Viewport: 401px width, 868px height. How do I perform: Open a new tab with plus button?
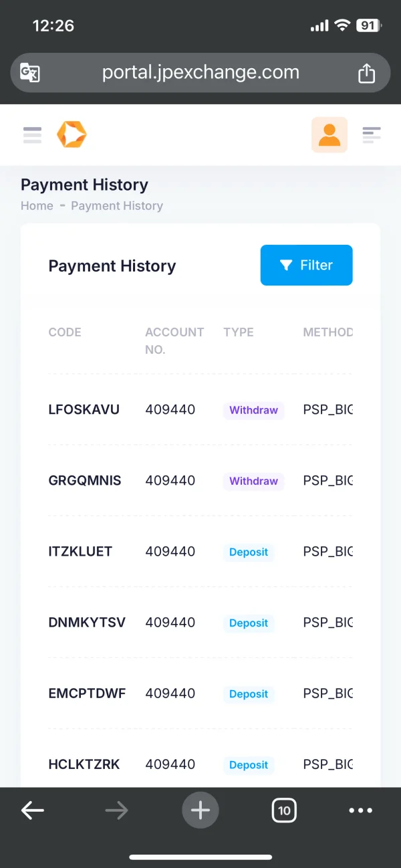200,810
